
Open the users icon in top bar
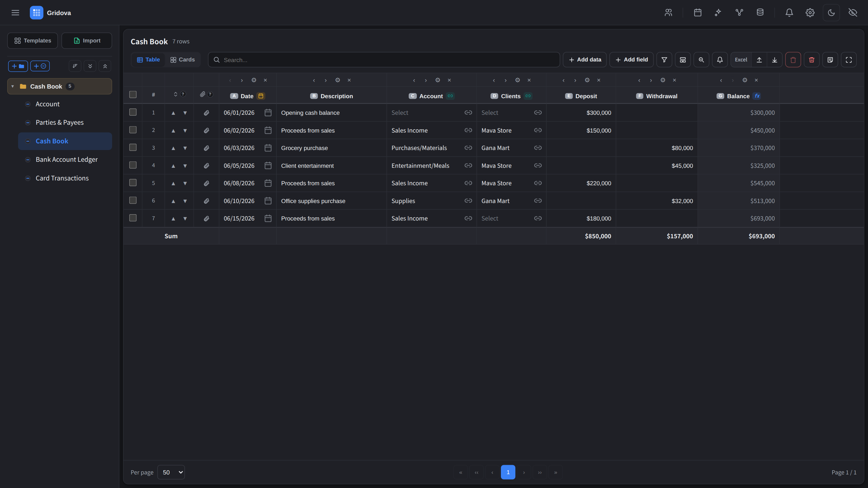coord(668,13)
